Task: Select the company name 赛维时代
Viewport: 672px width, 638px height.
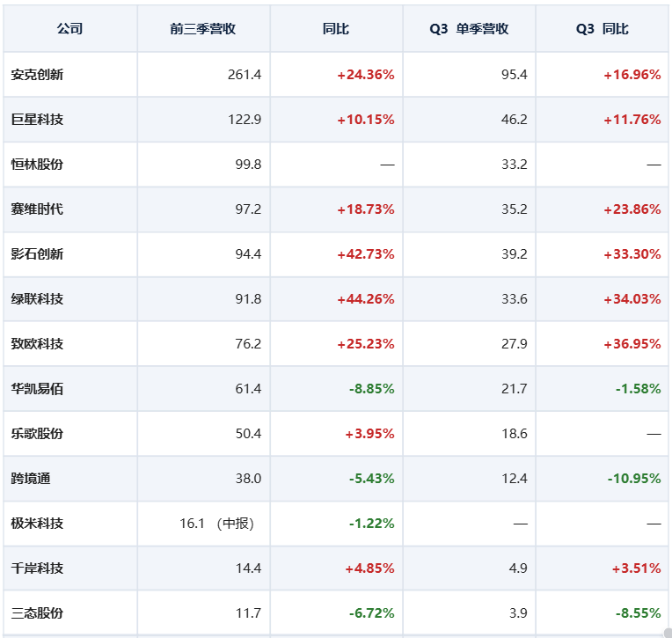Action: (x=37, y=209)
